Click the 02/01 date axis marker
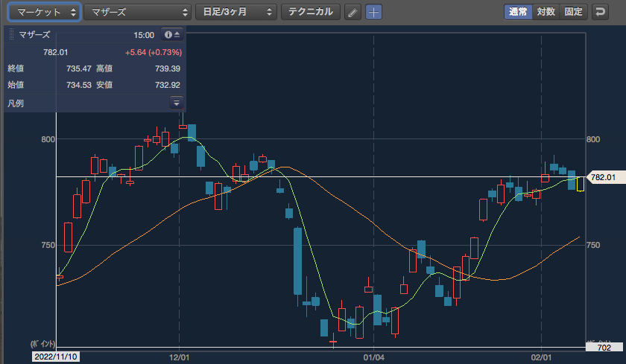Image resolution: width=626 pixels, height=364 pixels. [541, 357]
